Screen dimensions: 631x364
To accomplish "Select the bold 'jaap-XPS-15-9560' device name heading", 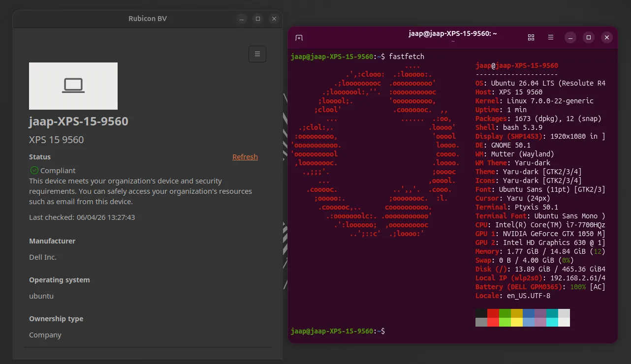I will (79, 121).
